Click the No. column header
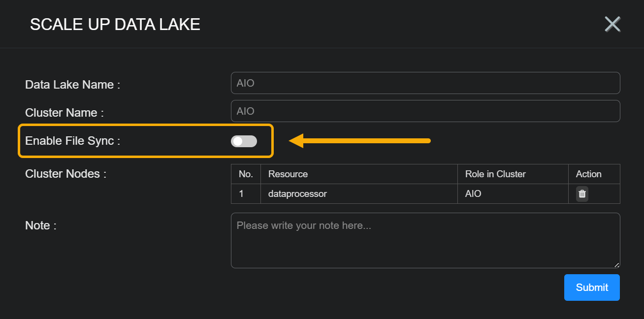The image size is (644, 319). point(246,174)
